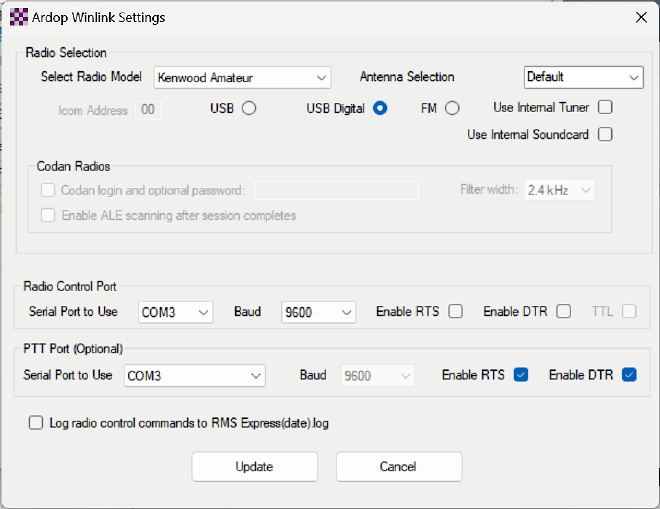
Task: Toggle Enable ALE scanning after session completes
Action: coord(48,215)
